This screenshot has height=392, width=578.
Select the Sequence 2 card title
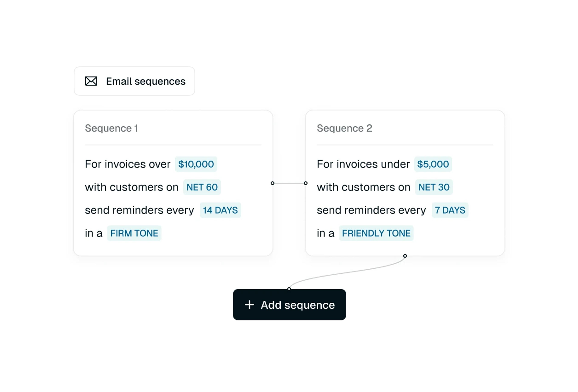[344, 128]
